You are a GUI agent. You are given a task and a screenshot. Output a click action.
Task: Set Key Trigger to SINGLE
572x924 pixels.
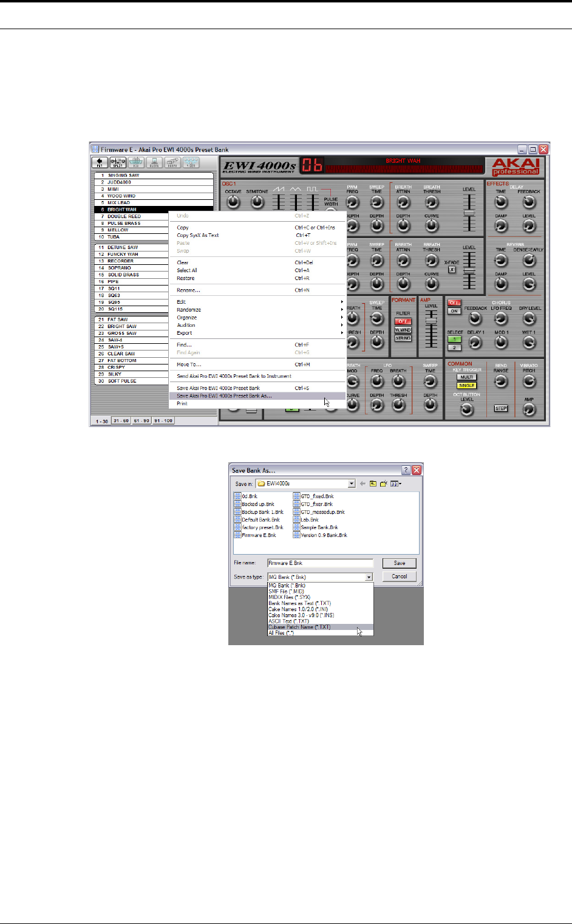pos(467,385)
